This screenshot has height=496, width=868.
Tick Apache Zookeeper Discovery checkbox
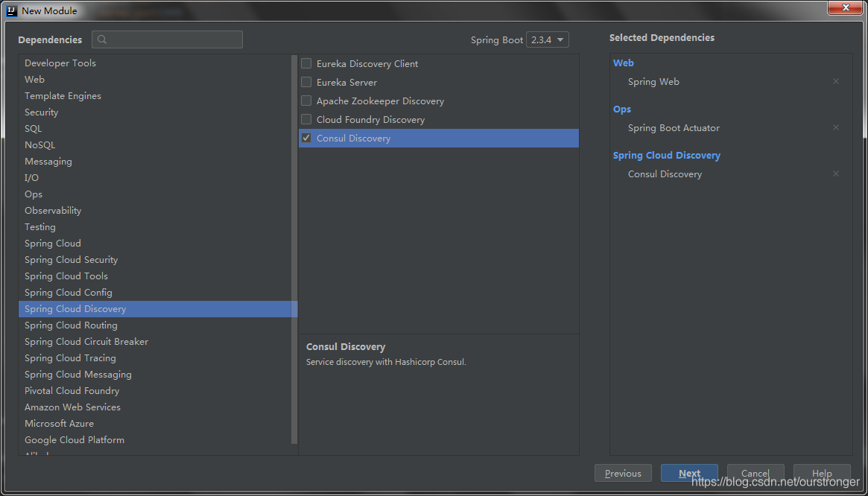(306, 101)
